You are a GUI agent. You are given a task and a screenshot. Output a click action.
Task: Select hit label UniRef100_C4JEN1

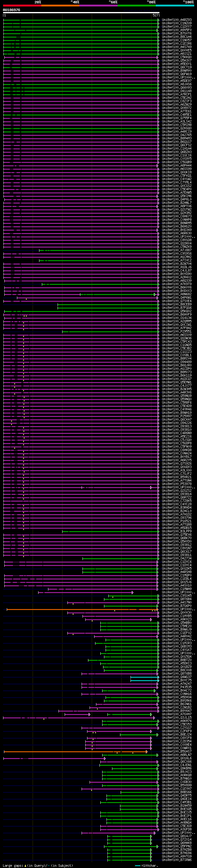(176, 765)
